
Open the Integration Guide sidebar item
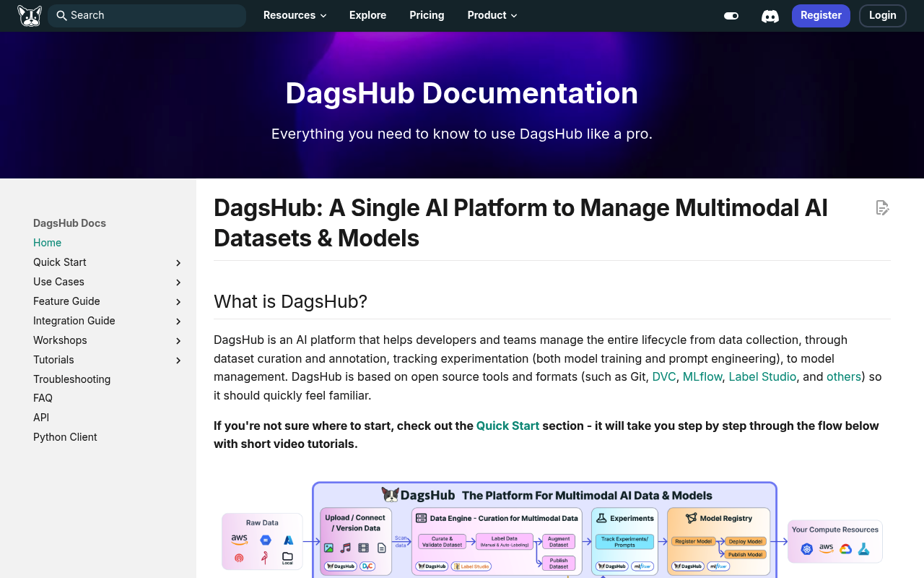click(74, 321)
